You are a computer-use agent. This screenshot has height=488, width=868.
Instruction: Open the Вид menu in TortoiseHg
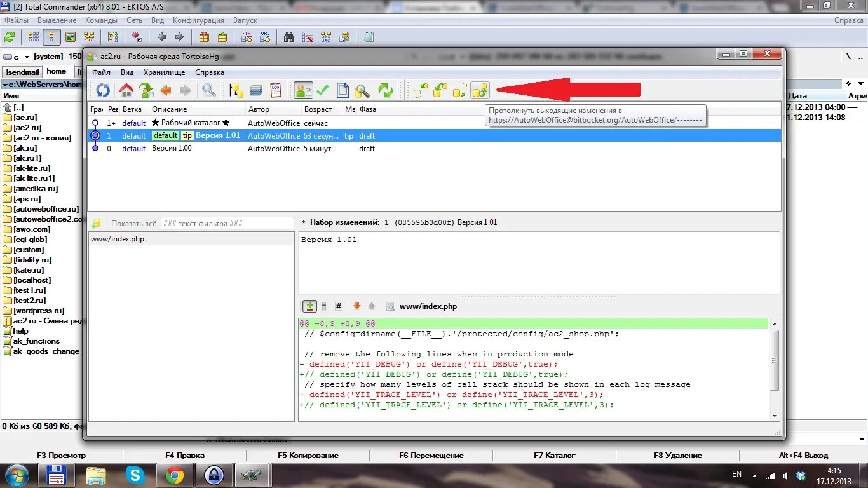click(x=127, y=72)
